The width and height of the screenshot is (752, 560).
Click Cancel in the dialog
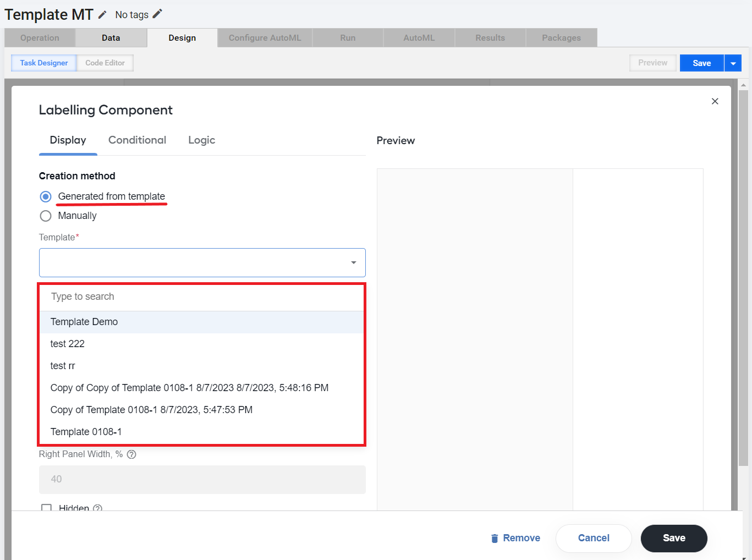click(x=594, y=538)
